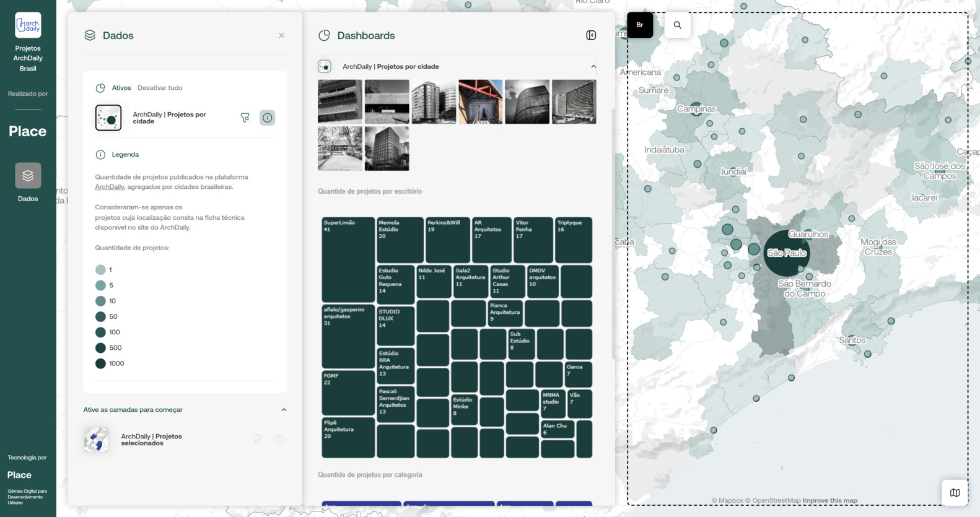980x517 pixels.
Task: Open the basemap style map icon
Action: [x=955, y=493]
